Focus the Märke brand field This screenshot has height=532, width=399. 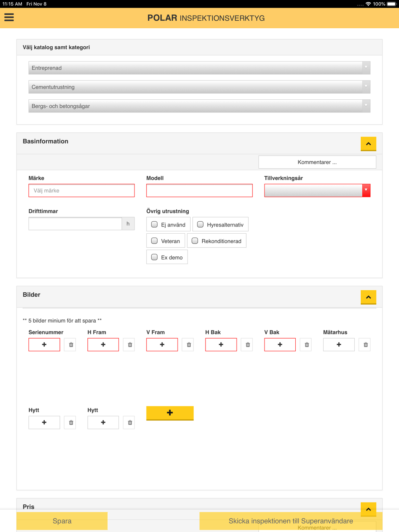[81, 190]
